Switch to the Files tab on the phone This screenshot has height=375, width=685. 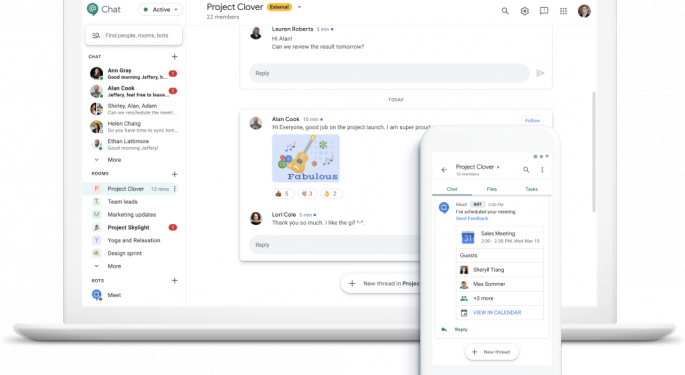pyautogui.click(x=491, y=189)
